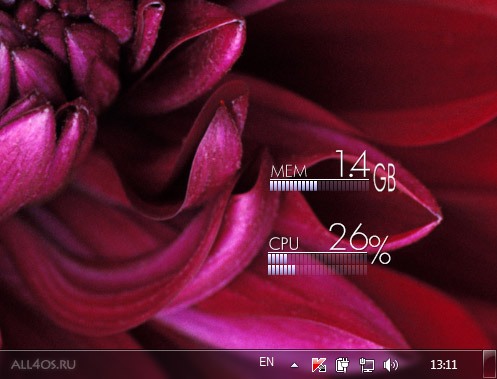Open the 13:11 clock in the taskbar
The image size is (497, 379).
pyautogui.click(x=443, y=365)
